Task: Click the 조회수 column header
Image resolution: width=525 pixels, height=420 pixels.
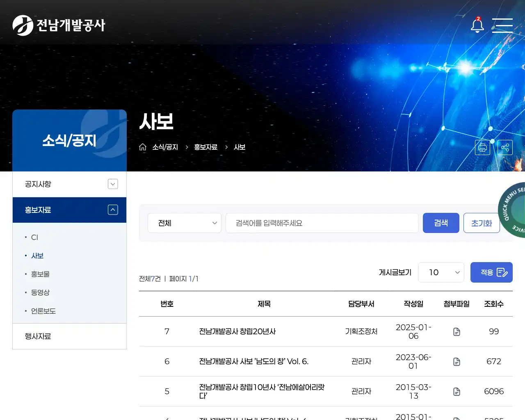Action: [x=494, y=304]
